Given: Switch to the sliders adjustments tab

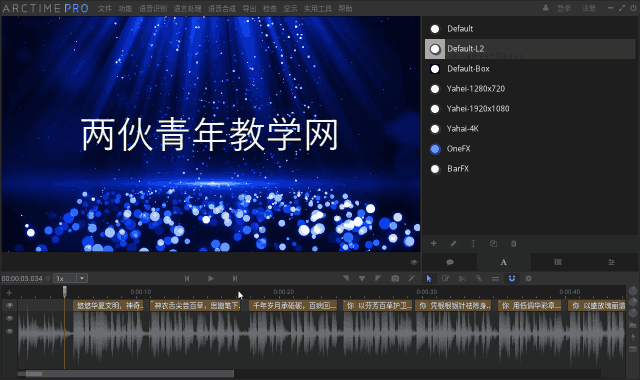Looking at the screenshot, I should pos(611,262).
